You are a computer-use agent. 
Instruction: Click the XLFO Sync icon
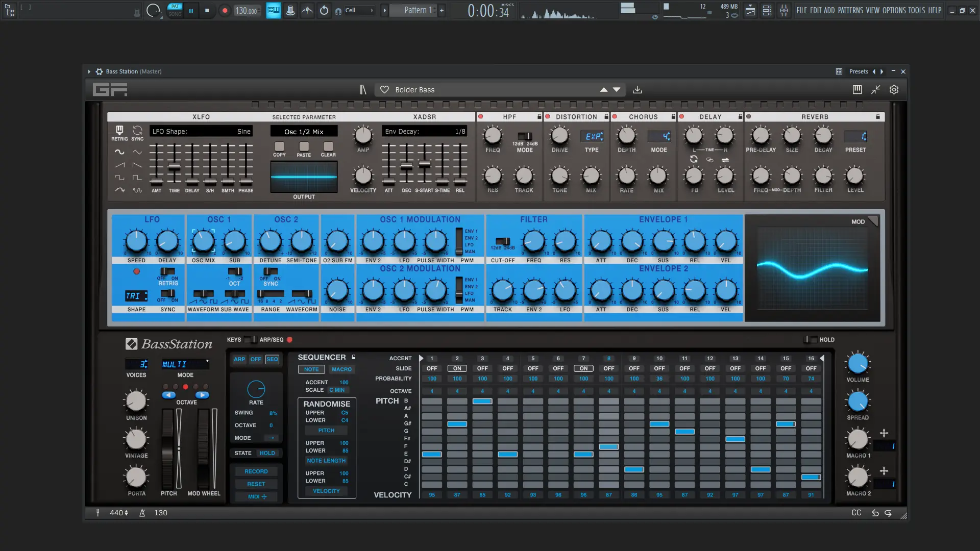(137, 131)
